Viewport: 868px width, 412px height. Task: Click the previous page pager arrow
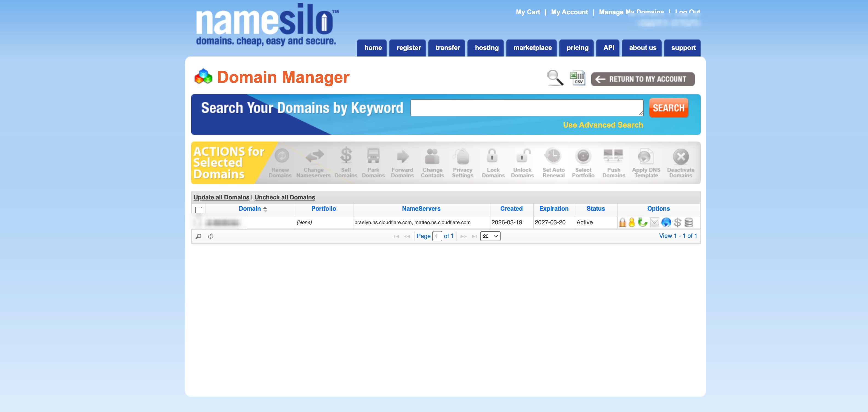(x=407, y=236)
